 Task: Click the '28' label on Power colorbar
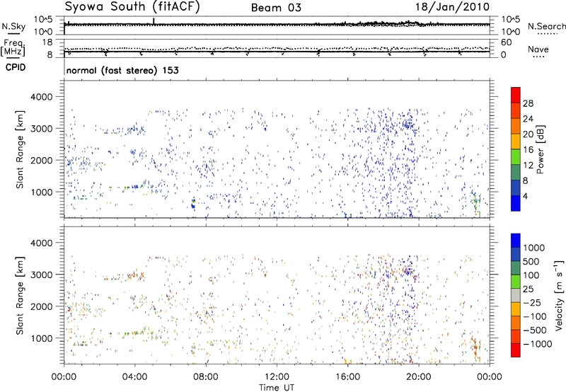click(528, 103)
